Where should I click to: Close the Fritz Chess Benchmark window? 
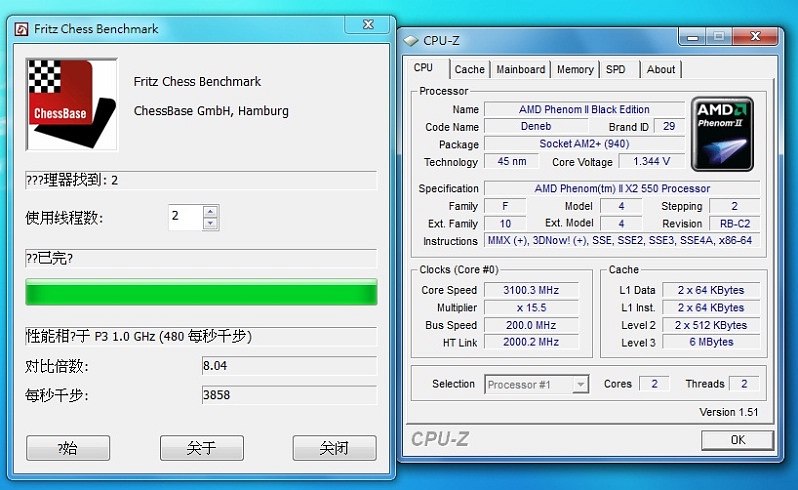(x=368, y=24)
